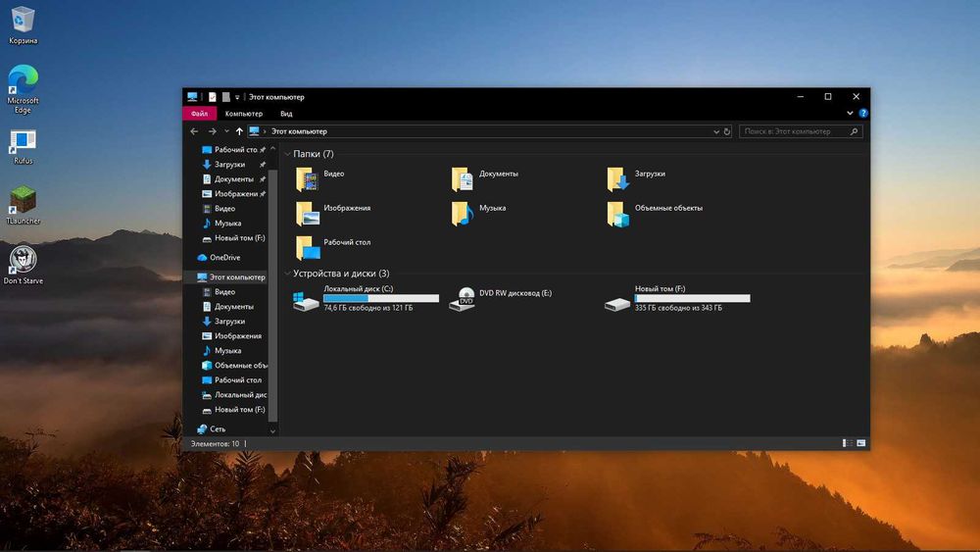
Task: Open recent locations dropdown beside navigation arrows
Action: (226, 131)
